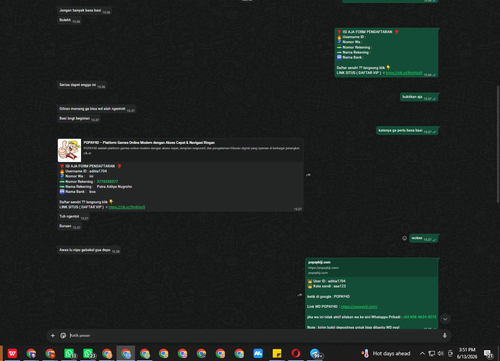Open WhatsApp with 23 badge on taskbar
The image size is (500, 361).
point(88,353)
